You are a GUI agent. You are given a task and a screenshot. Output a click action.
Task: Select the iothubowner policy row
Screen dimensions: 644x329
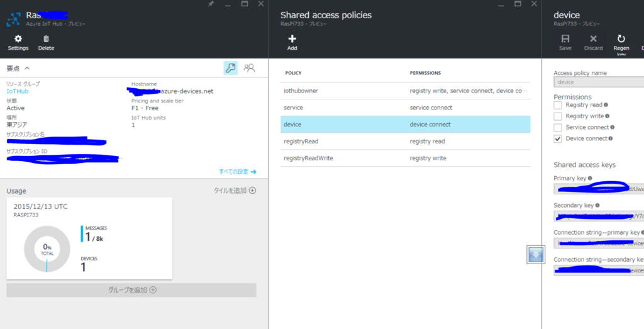(406, 91)
